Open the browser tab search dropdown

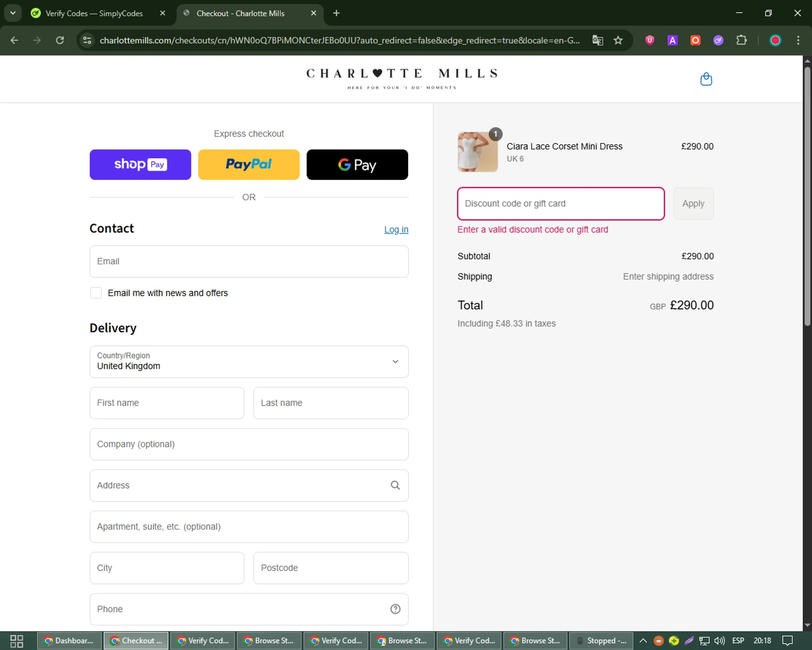[12, 13]
